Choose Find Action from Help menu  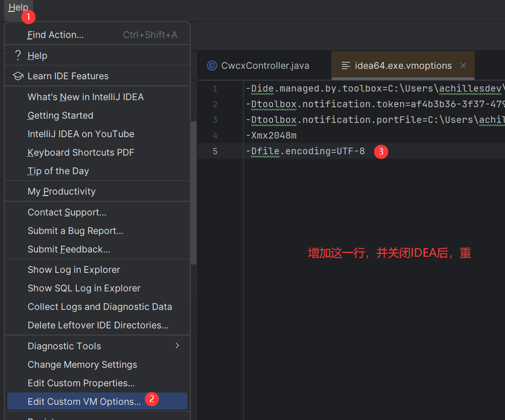coord(55,35)
